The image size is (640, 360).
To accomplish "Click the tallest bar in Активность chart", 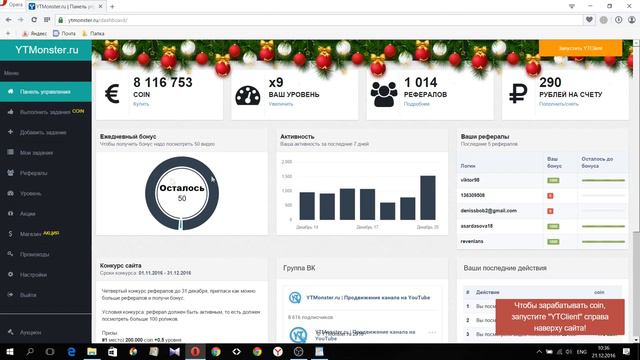I will click(x=428, y=198).
